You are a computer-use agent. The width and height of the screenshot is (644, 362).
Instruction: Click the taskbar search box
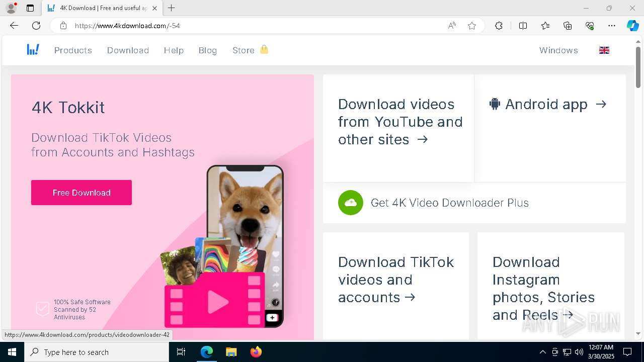coord(97,352)
